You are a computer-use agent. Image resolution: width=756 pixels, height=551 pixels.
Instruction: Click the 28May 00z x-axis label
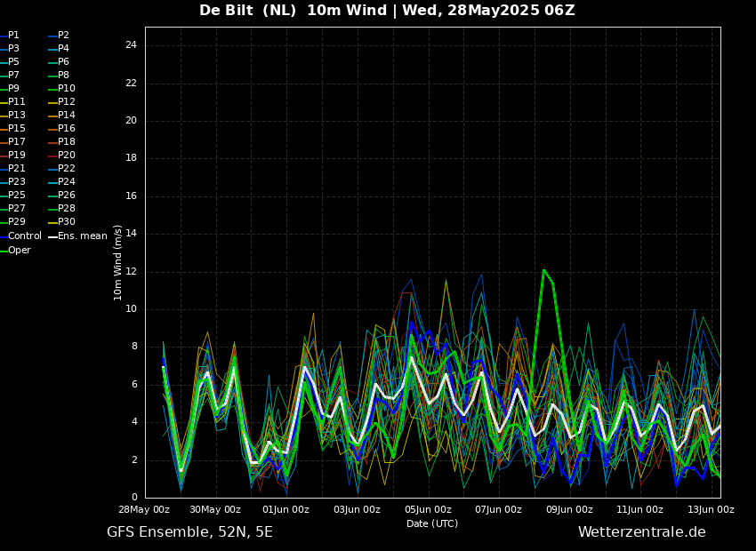click(x=145, y=510)
